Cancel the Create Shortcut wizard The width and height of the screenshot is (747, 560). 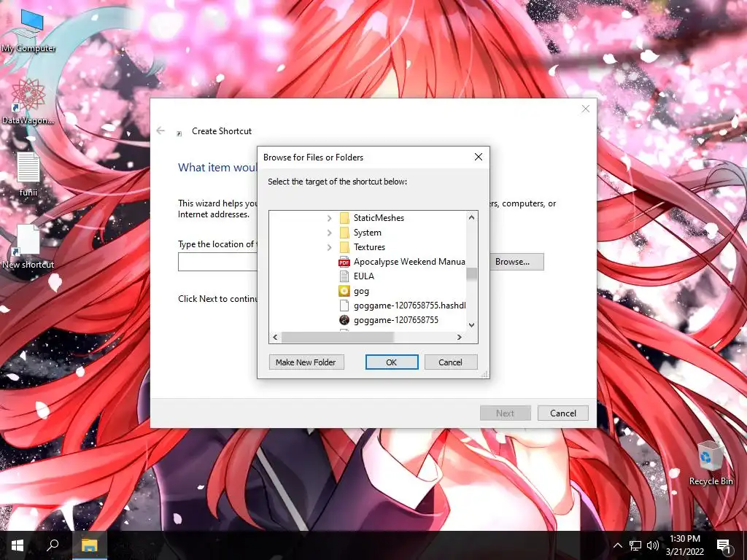(563, 413)
